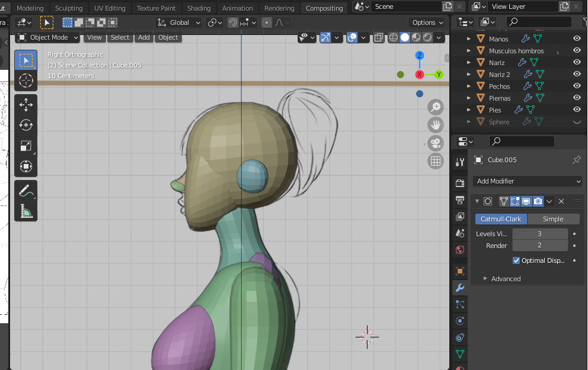Select the Cursor tool
The height and width of the screenshot is (370, 588).
[x=26, y=81]
